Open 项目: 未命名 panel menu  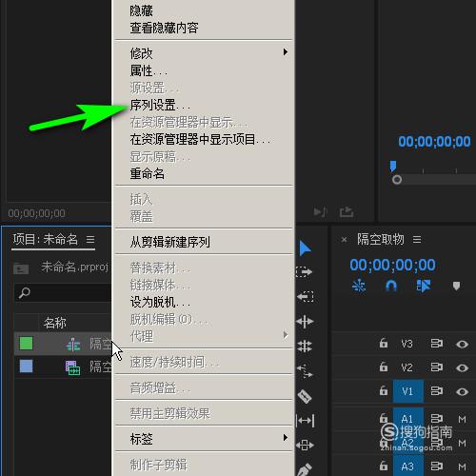point(90,239)
